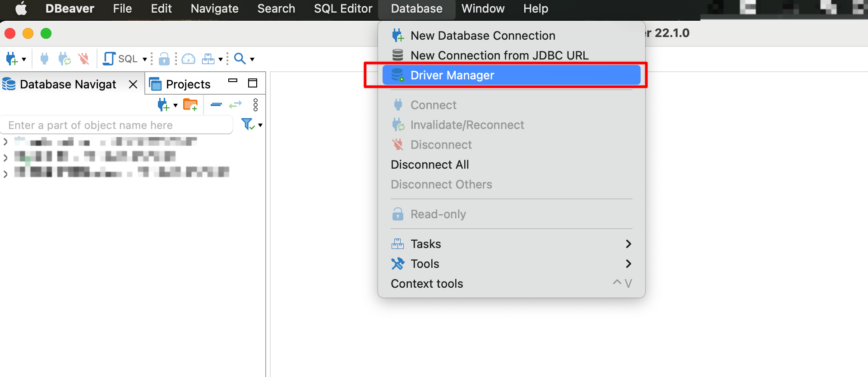The height and width of the screenshot is (377, 868).
Task: Click the new connection plug icon in the main toolbar
Action: tap(12, 59)
